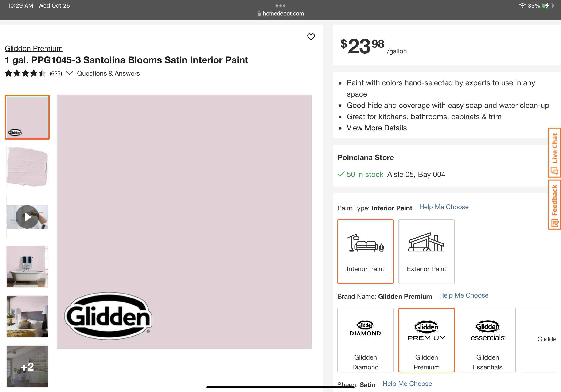
Task: Click the green in-stock checkmark
Action: (341, 174)
